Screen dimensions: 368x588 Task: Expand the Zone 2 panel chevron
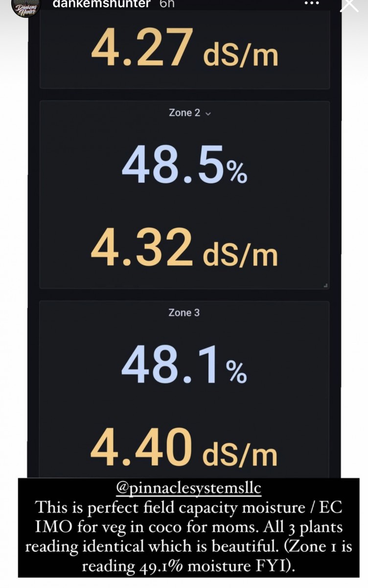[208, 114]
